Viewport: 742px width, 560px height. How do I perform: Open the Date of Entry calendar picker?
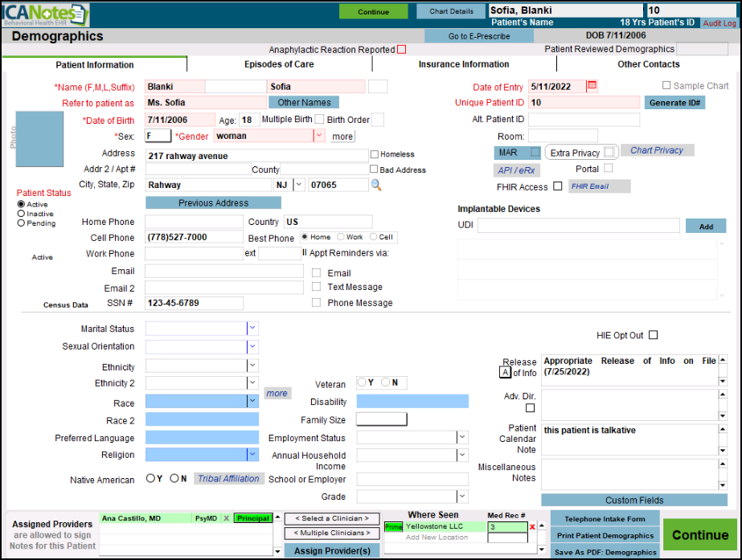(x=592, y=86)
